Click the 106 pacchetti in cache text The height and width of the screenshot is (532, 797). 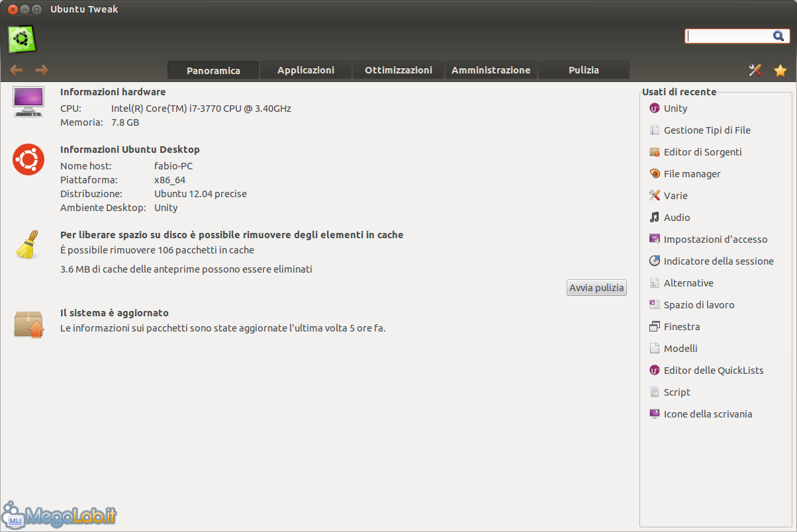[157, 250]
